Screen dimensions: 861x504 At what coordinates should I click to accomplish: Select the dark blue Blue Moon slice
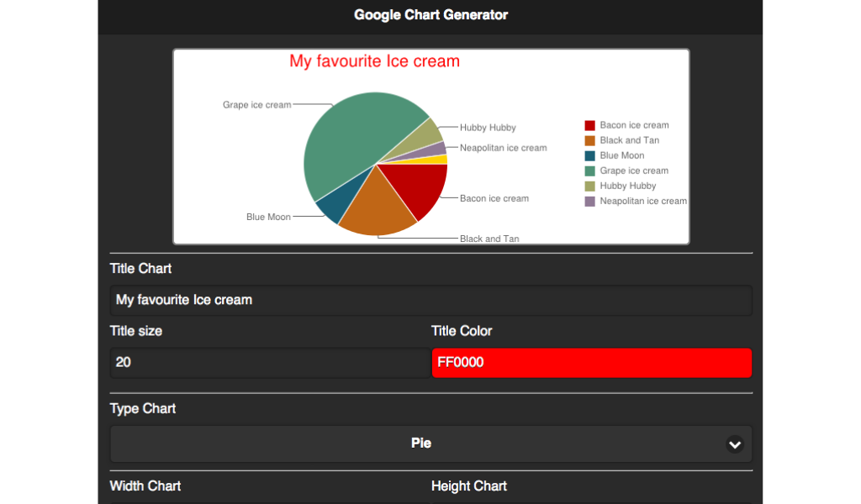[331, 206]
